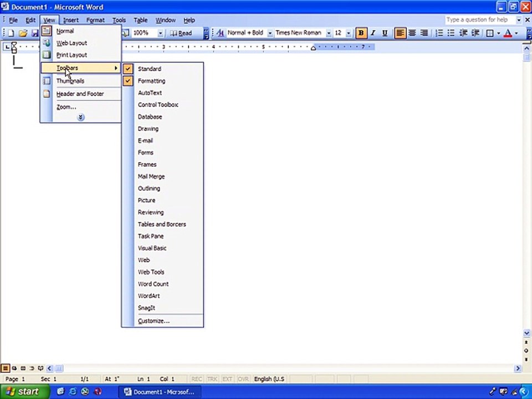Enable the AutoText toolbar
The image size is (532, 399).
[162, 93]
